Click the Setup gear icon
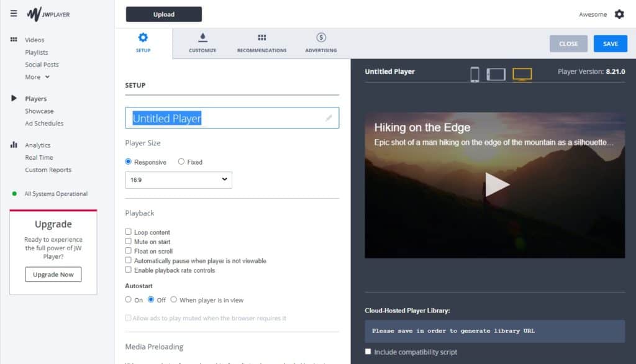This screenshot has height=364, width=636. coord(143,38)
